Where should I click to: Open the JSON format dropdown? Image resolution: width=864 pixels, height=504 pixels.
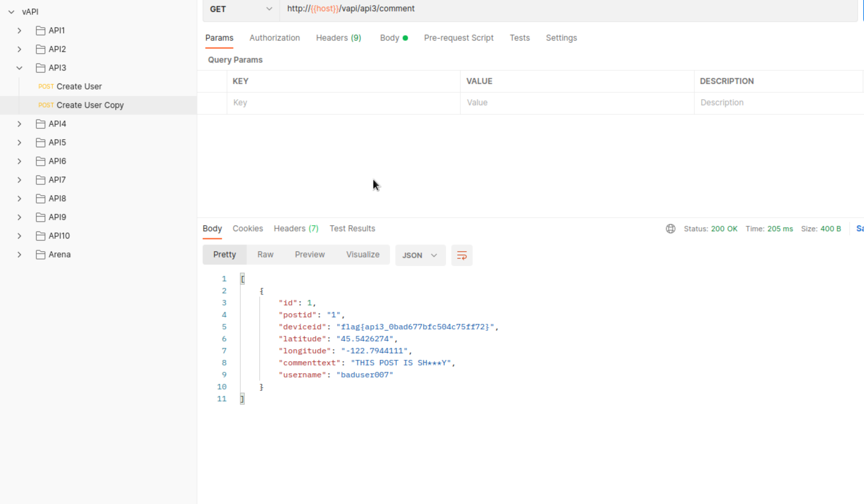point(420,255)
